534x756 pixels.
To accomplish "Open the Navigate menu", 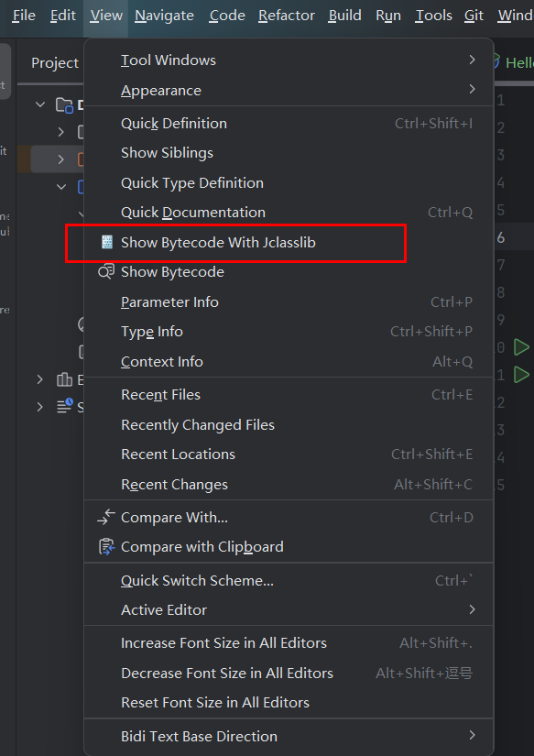I will pos(164,16).
